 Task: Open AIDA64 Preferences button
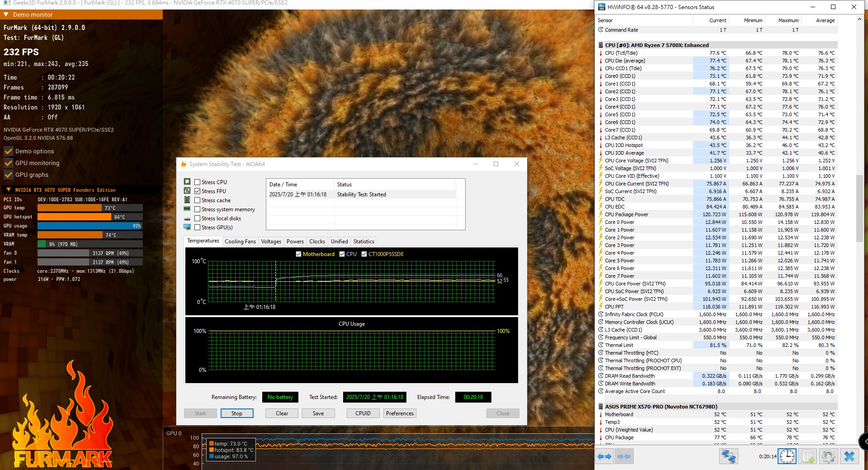click(400, 413)
